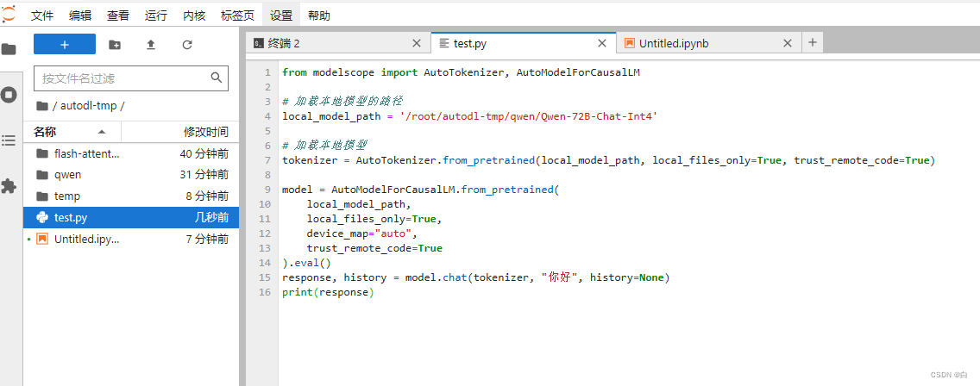Click the plus button to add a new tab

pos(812,42)
